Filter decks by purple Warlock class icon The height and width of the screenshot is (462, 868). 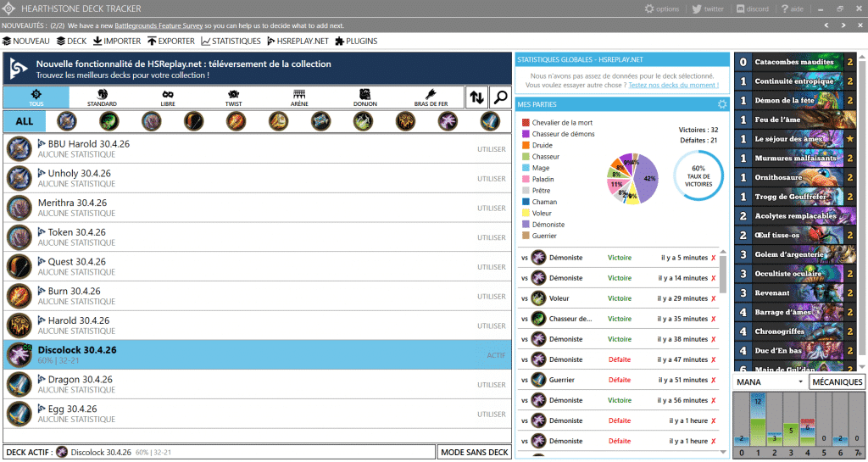tap(448, 120)
